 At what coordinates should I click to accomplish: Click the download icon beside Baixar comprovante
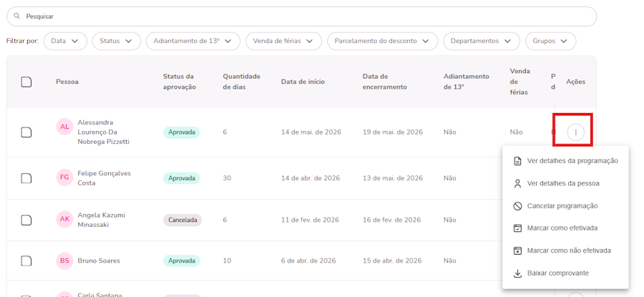(517, 273)
